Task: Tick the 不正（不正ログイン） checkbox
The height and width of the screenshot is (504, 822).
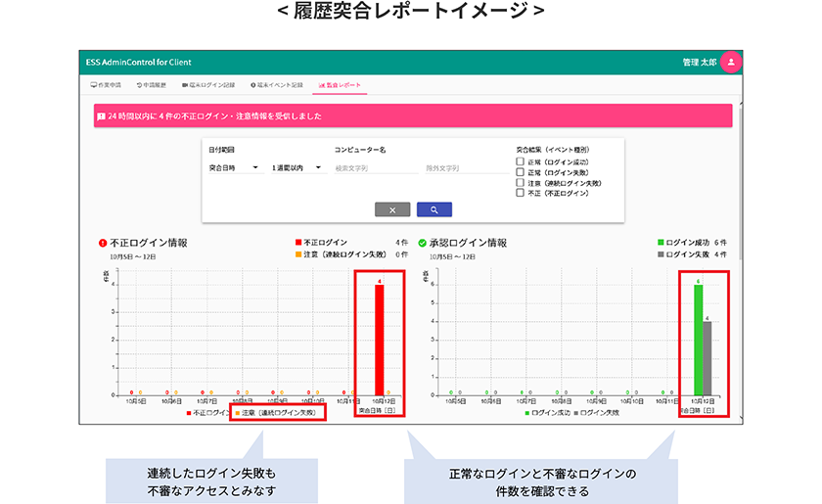Action: (521, 193)
